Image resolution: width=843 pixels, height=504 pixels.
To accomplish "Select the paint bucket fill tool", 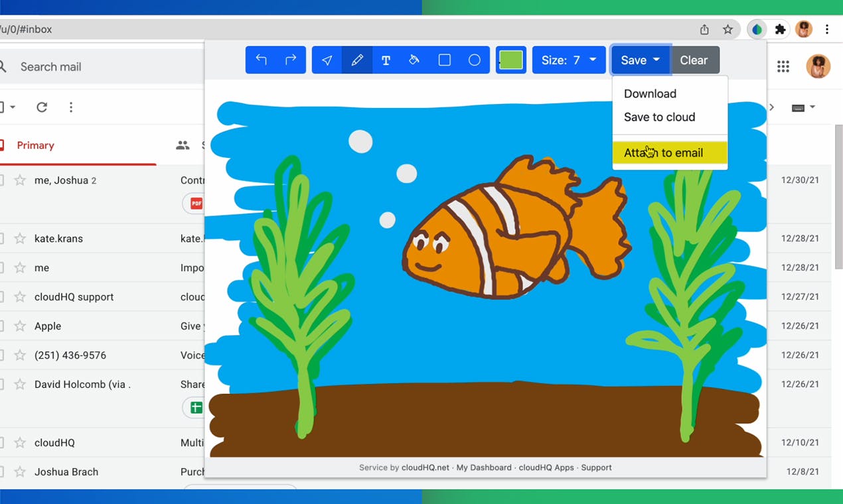I will click(x=415, y=60).
